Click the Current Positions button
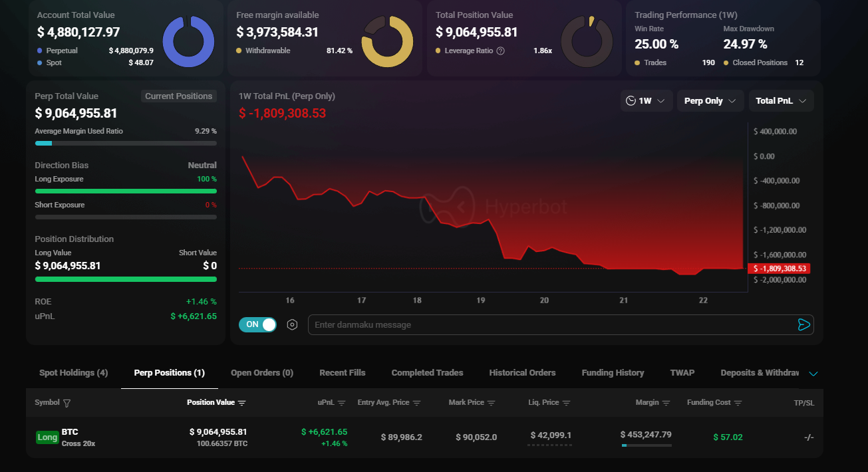Image resolution: width=868 pixels, height=472 pixels. pyautogui.click(x=178, y=96)
